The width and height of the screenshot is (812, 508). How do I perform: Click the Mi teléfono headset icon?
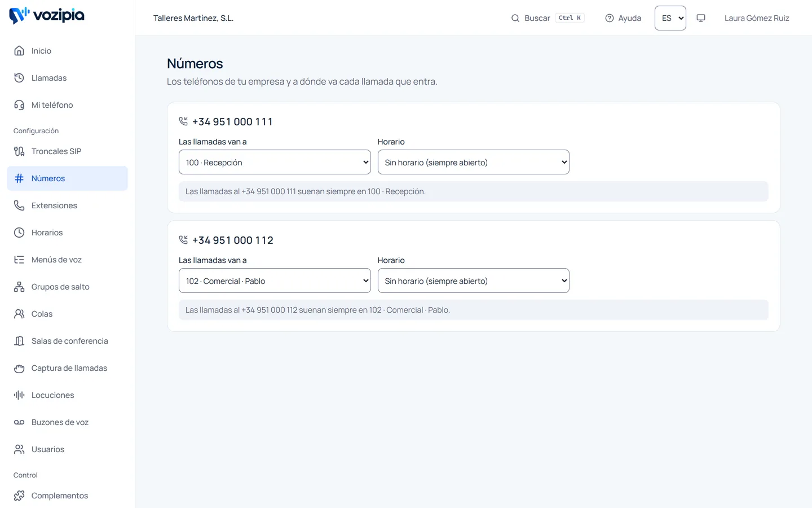[19, 105]
